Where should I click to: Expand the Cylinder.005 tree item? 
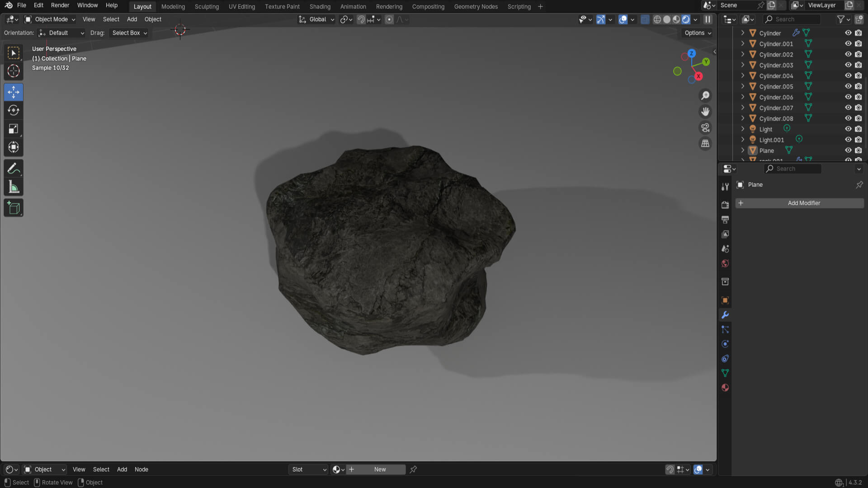click(x=742, y=86)
